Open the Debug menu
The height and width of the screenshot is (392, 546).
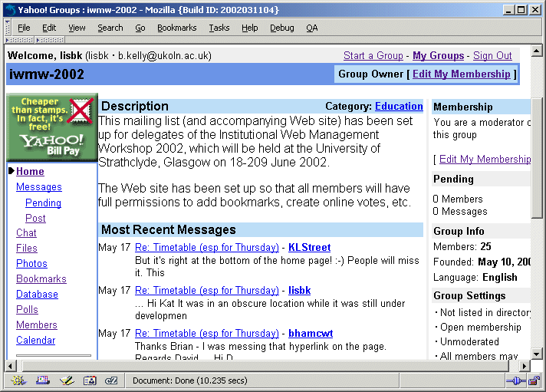pos(282,28)
